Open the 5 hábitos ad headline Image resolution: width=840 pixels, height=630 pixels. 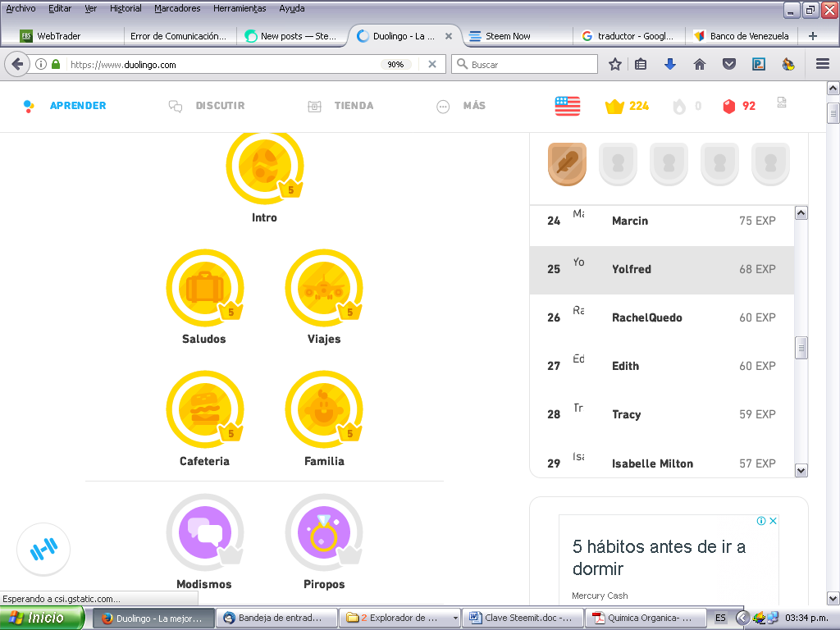click(x=659, y=557)
